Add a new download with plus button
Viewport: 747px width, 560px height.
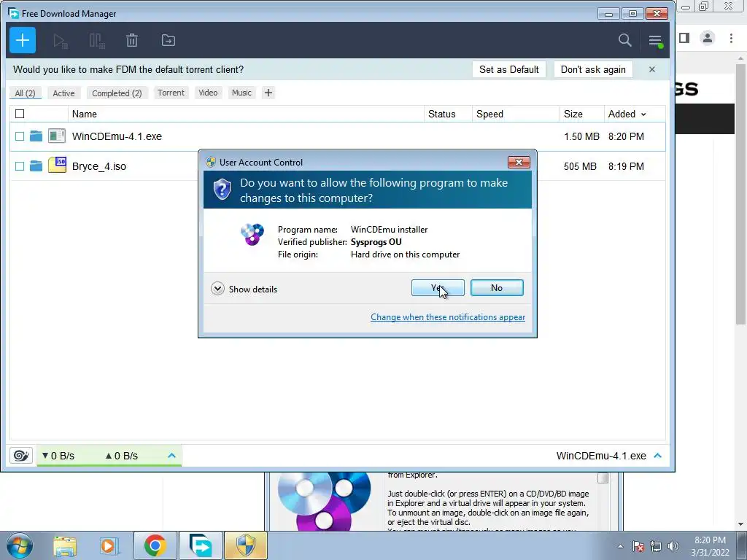(23, 41)
